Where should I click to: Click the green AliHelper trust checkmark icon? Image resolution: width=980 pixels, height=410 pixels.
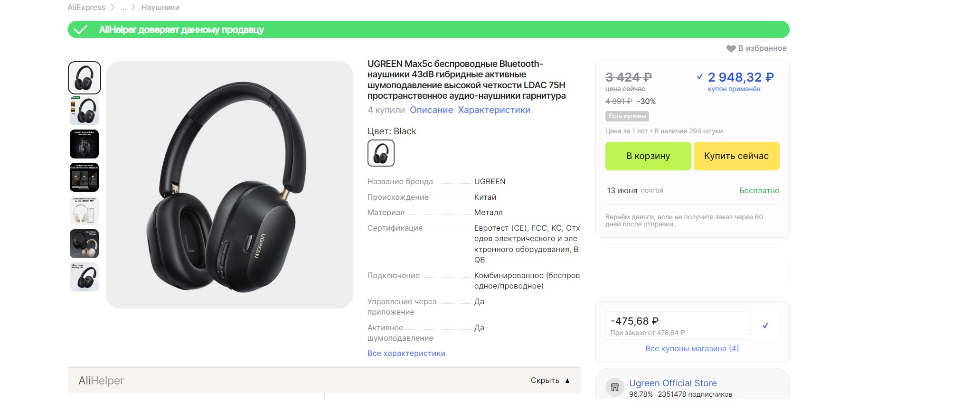click(81, 29)
